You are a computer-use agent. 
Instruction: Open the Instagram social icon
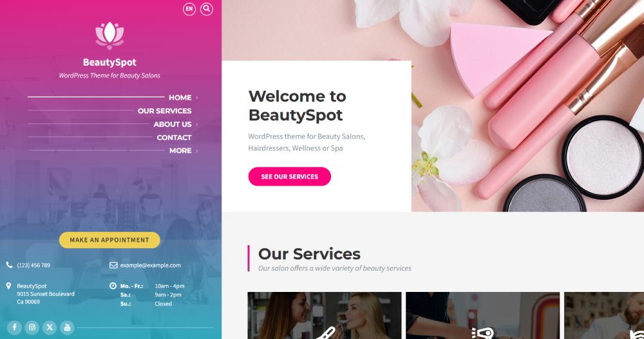(32, 327)
